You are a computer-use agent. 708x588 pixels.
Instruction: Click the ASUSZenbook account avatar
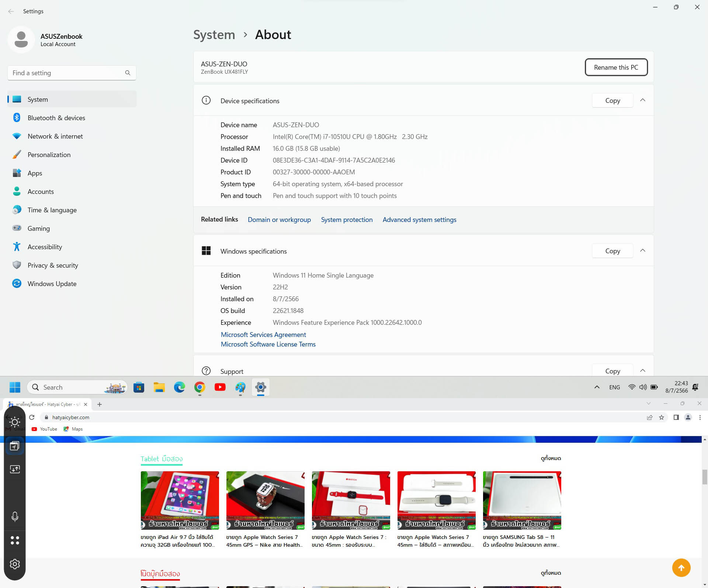21,39
